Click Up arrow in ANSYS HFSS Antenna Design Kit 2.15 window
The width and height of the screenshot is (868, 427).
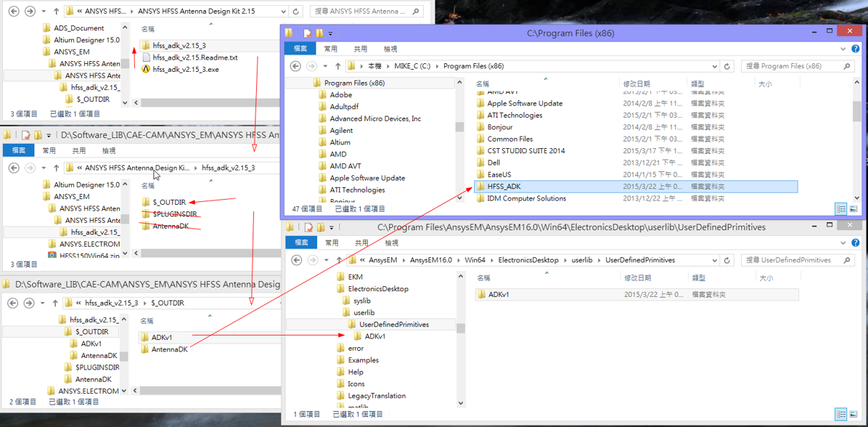click(x=55, y=11)
